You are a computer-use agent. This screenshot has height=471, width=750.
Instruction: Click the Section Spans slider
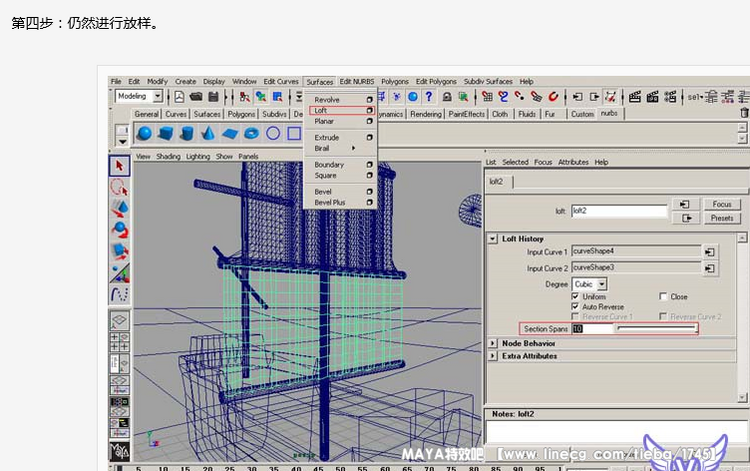coord(655,328)
